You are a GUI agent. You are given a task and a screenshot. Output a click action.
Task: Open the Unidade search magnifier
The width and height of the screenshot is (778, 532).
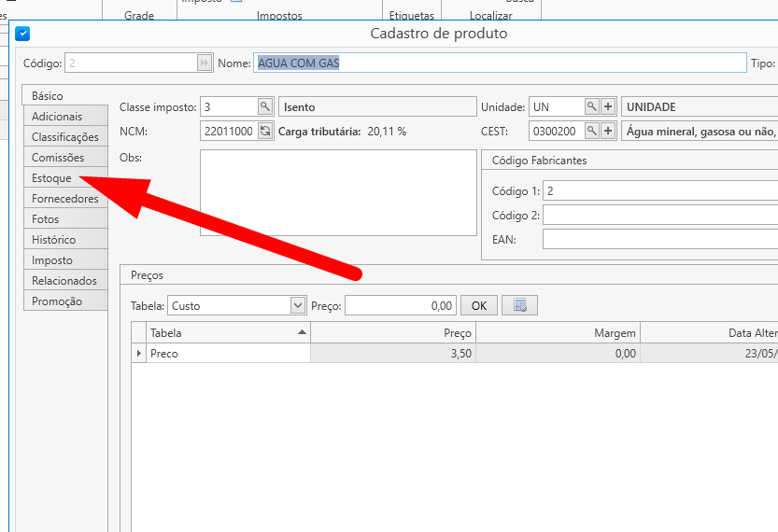(x=591, y=107)
